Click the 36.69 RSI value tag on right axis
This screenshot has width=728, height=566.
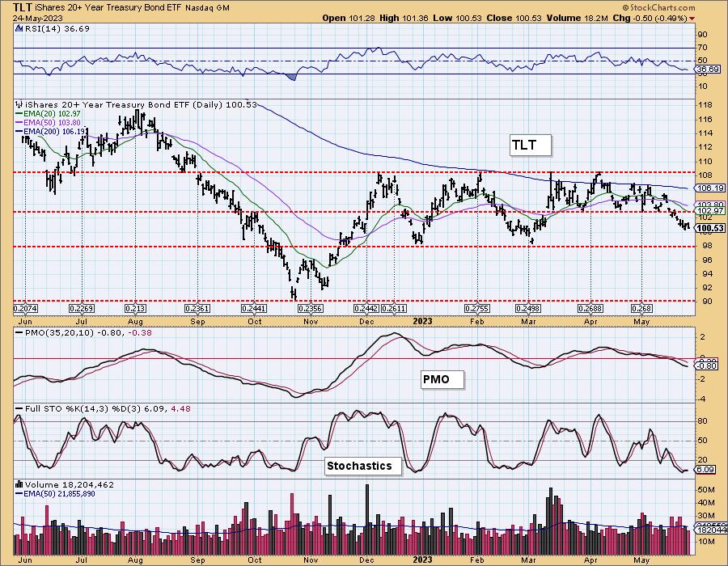[708, 69]
